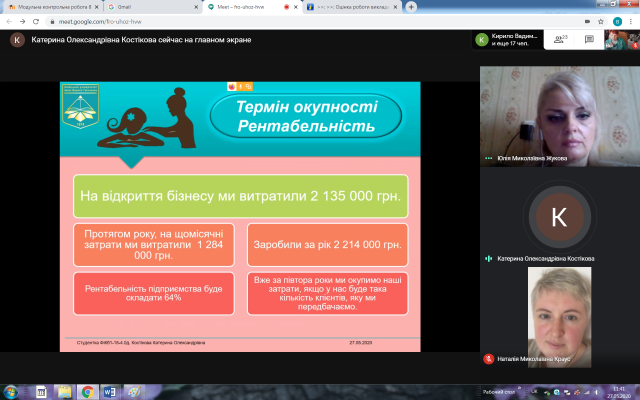Click the muted microphone icon of Наталія Краус

[487, 357]
